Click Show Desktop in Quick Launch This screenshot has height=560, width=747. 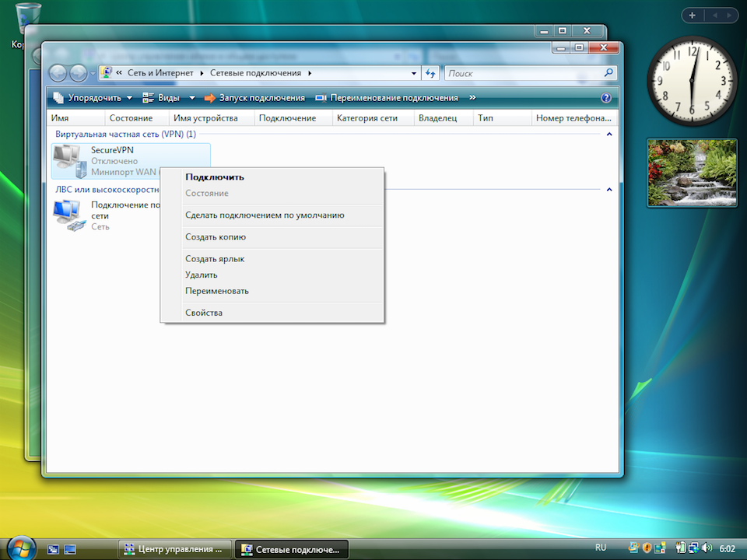tap(53, 549)
